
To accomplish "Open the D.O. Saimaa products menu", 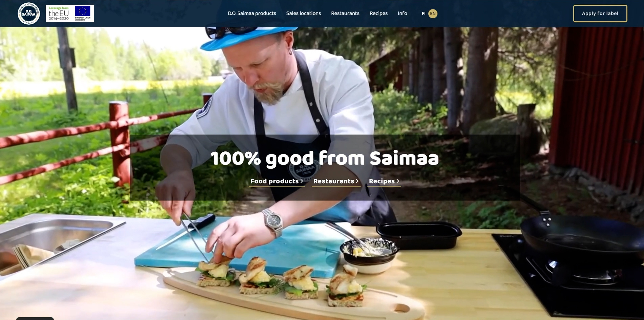I will [x=252, y=14].
